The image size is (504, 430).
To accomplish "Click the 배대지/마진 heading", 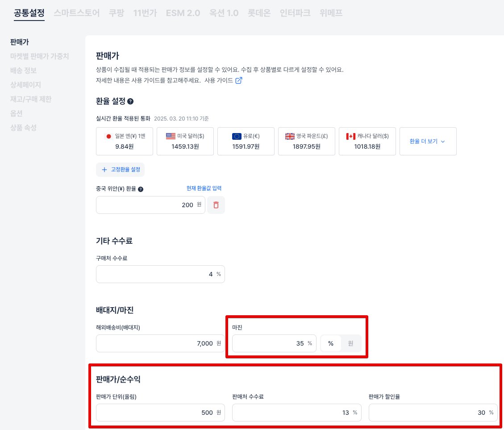I will click(115, 310).
